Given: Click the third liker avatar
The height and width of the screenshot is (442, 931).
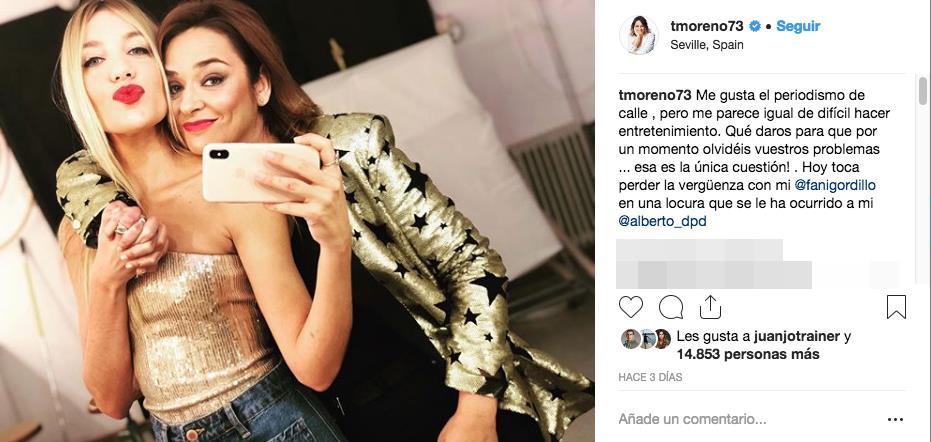Looking at the screenshot, I should point(661,338).
